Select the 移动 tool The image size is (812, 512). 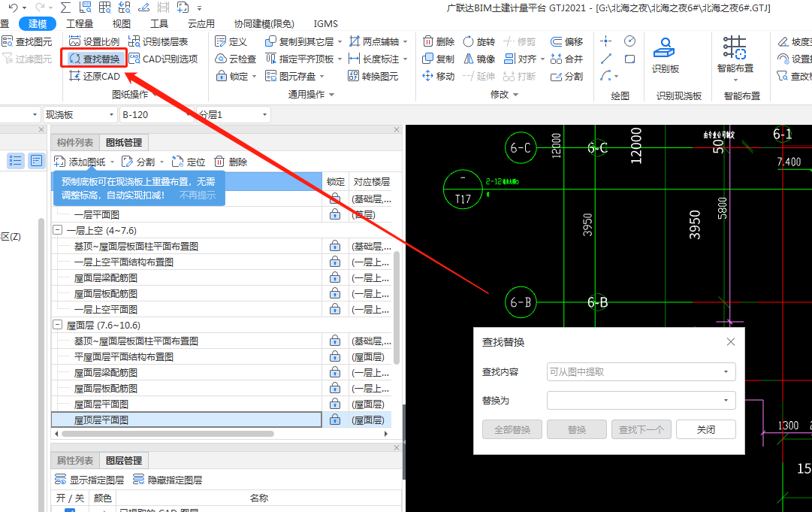[x=439, y=76]
